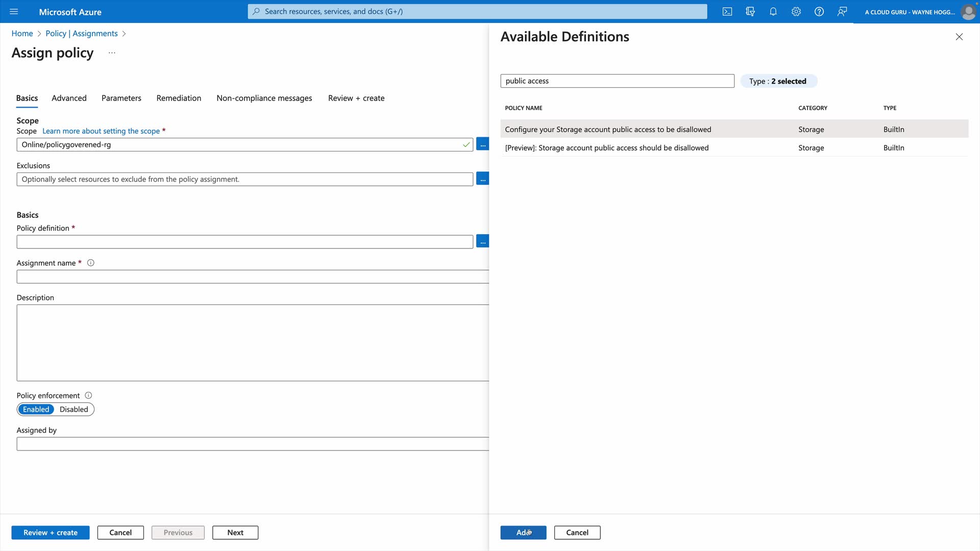Switch to the Parameters tab

pyautogui.click(x=121, y=98)
